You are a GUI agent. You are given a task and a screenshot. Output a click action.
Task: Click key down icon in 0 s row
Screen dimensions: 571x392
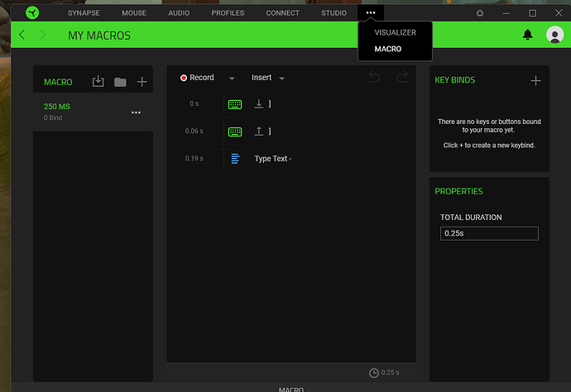coord(258,103)
